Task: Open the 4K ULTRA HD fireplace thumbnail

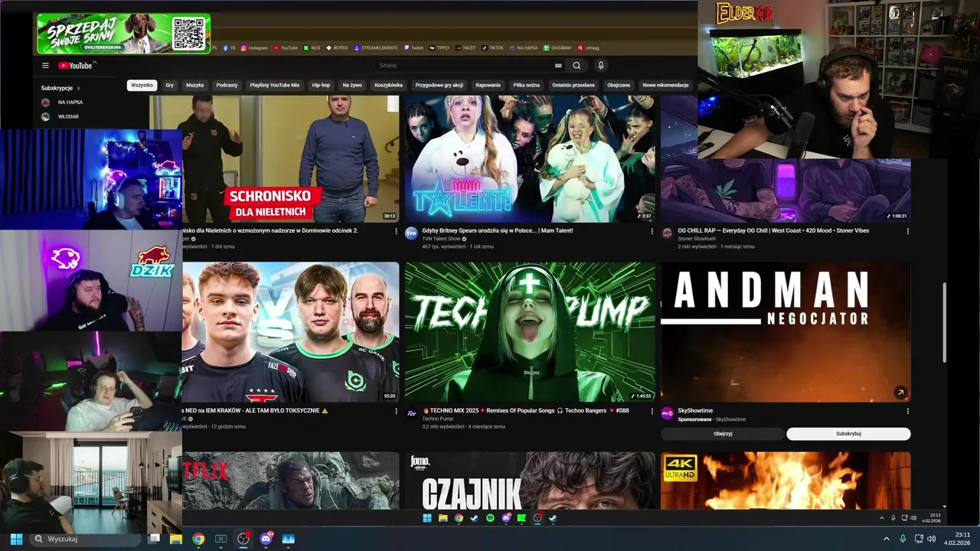Action: coord(786,481)
